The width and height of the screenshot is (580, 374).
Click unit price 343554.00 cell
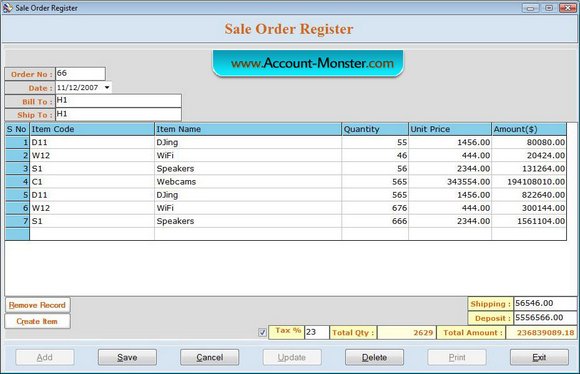pos(450,182)
